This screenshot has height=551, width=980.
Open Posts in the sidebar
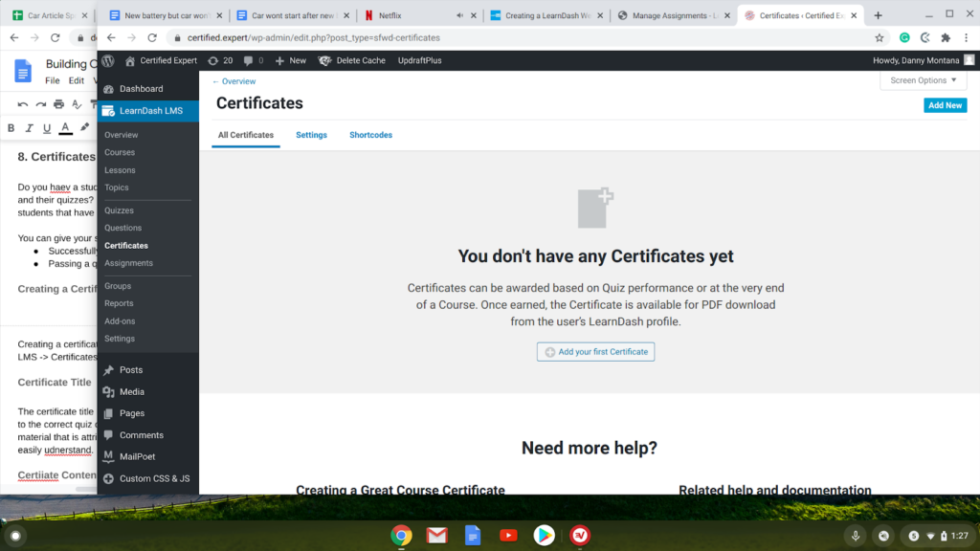click(x=148, y=370)
